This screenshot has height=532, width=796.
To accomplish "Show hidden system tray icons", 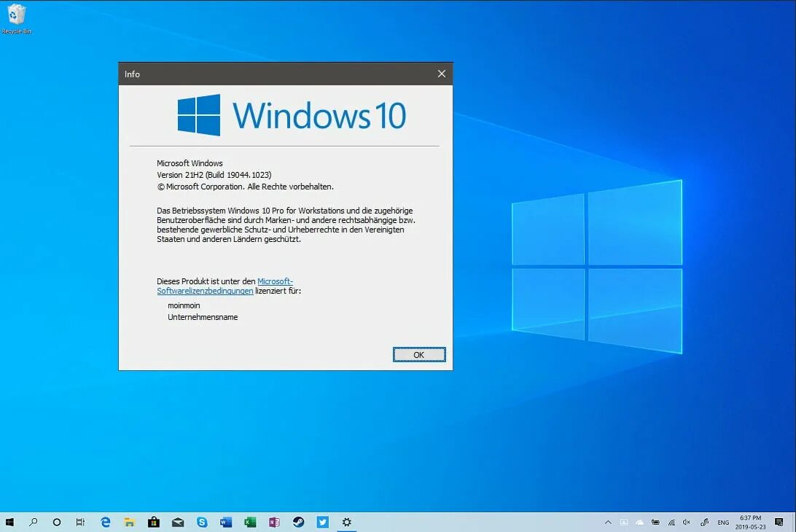I will [x=608, y=522].
